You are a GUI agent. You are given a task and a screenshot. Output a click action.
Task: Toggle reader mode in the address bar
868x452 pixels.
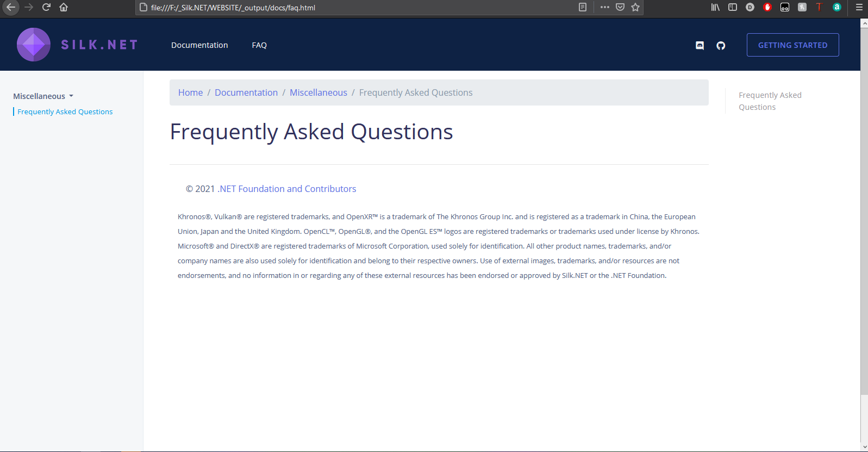pos(582,8)
